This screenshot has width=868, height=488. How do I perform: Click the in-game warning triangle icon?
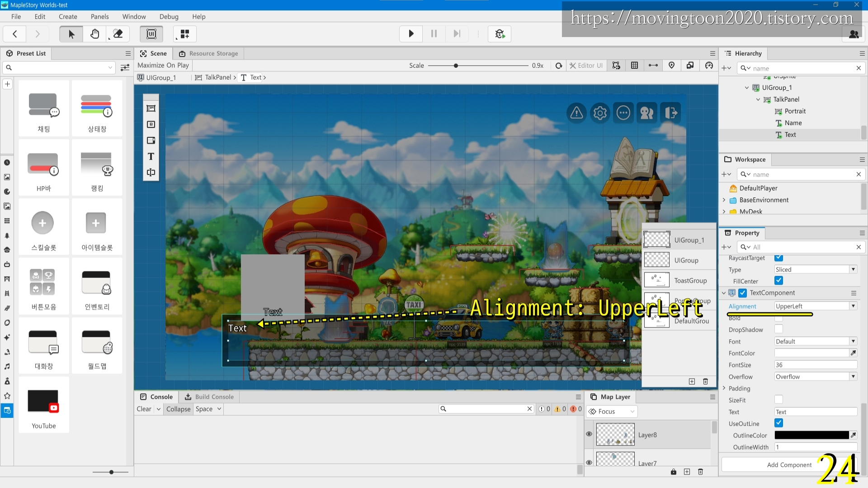click(x=576, y=113)
